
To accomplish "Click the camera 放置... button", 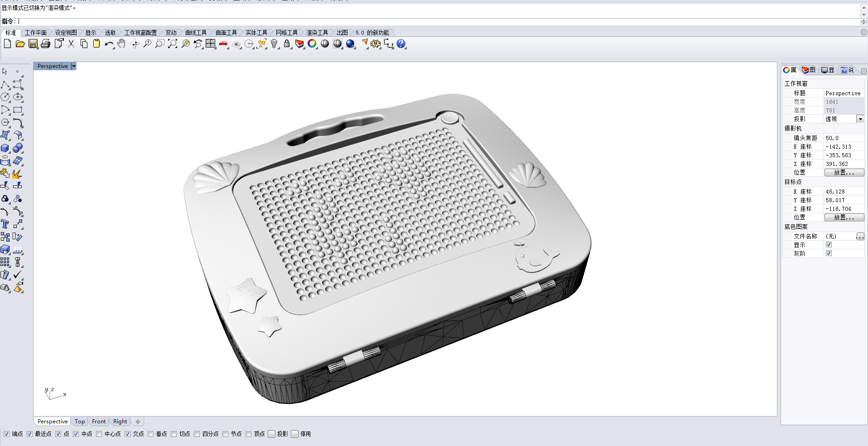I will coord(844,173).
